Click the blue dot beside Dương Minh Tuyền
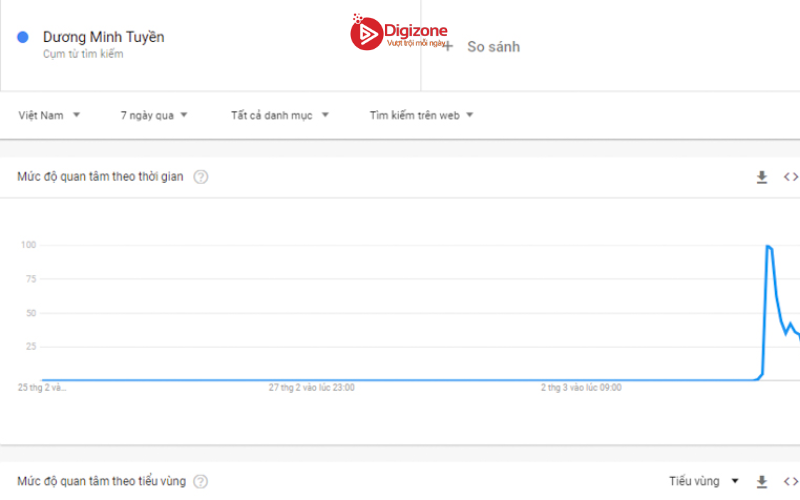800x500 pixels. point(22,37)
